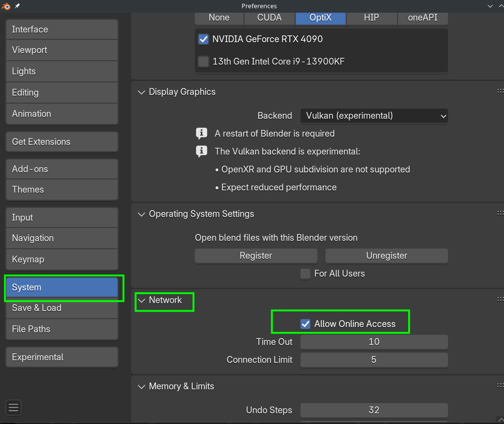The width and height of the screenshot is (504, 424).
Task: Switch to the oneAPI device tab
Action: (x=423, y=18)
